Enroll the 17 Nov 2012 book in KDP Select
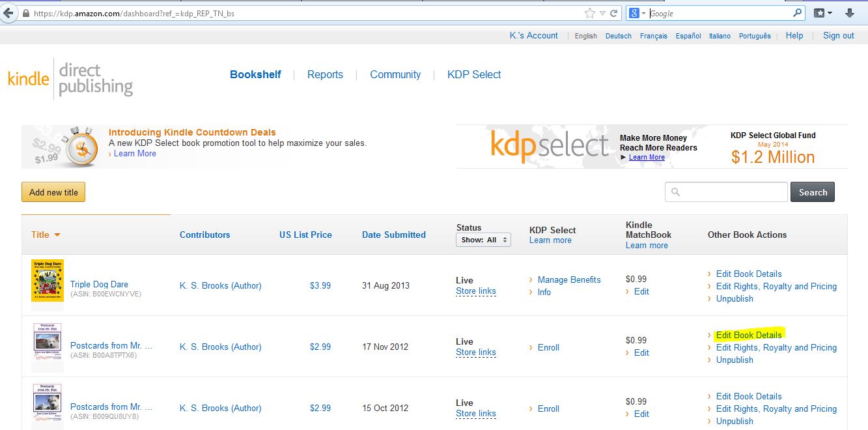The image size is (868, 430). (x=548, y=347)
